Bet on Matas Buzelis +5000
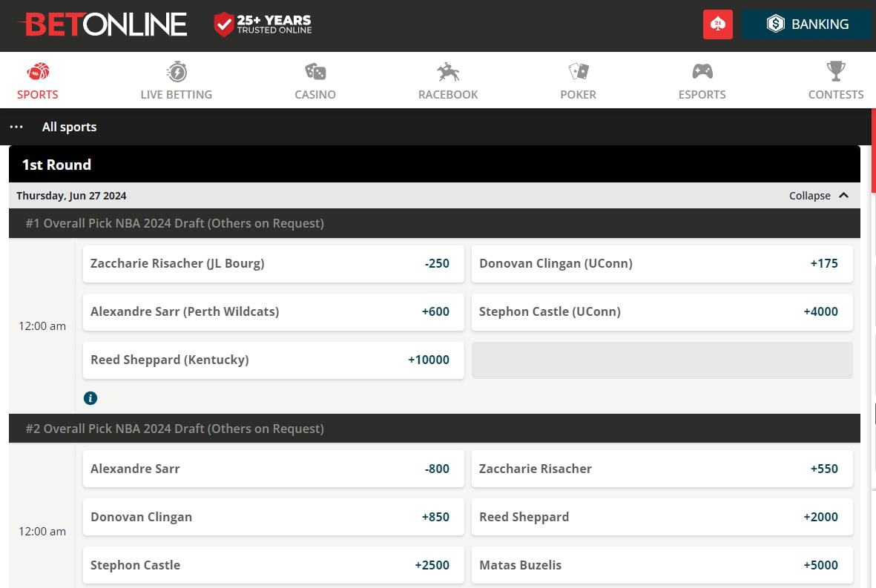The image size is (876, 588). [x=662, y=565]
